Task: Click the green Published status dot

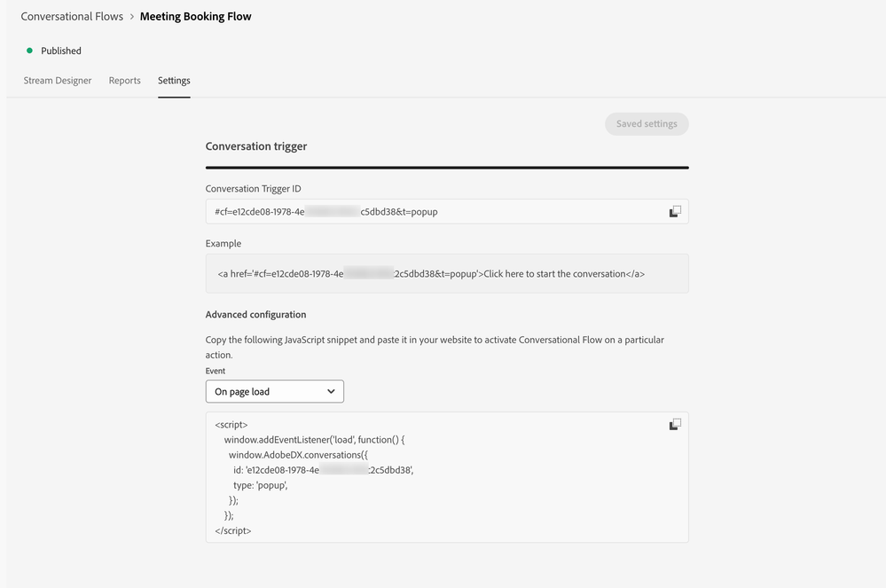Action: (29, 51)
